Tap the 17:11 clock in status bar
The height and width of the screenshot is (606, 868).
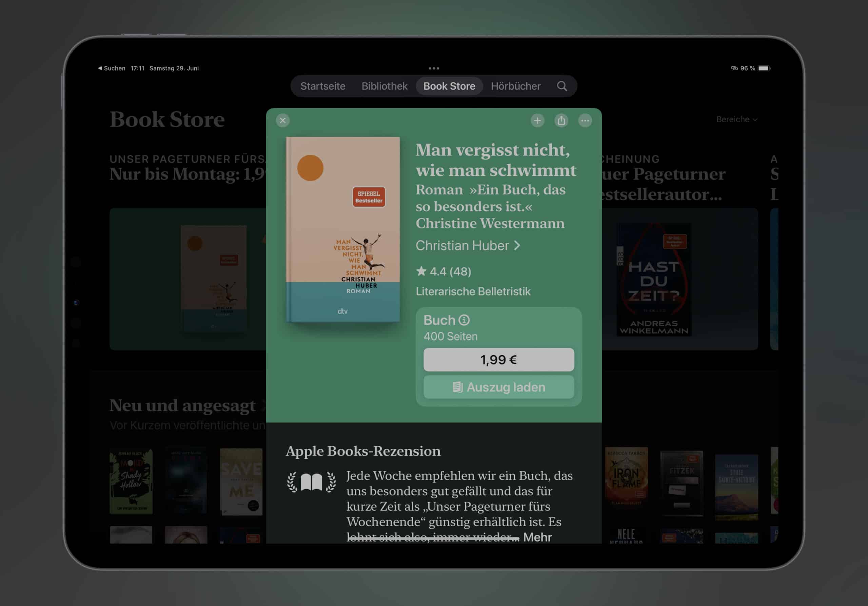tap(137, 69)
